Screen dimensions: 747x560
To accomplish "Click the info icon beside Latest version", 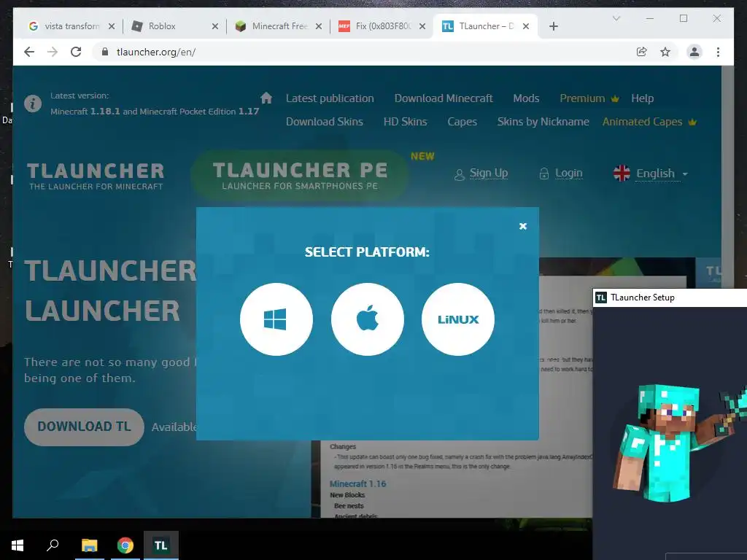I will tap(33, 104).
